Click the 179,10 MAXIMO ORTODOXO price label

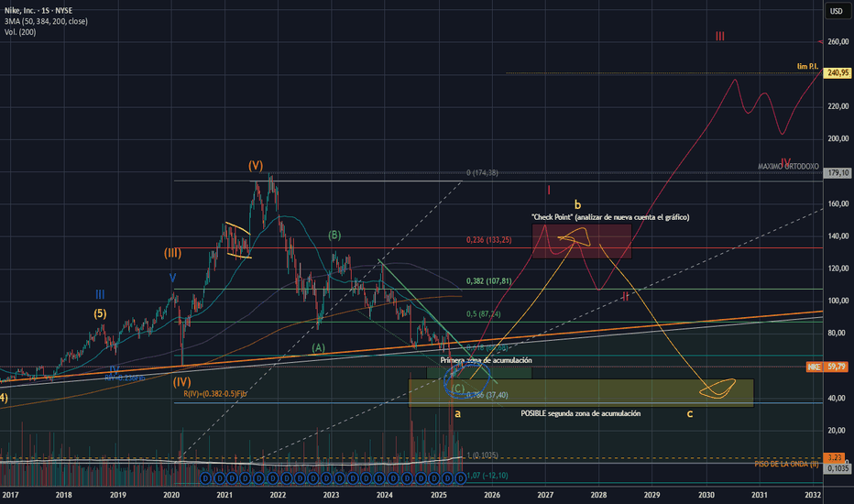point(837,172)
